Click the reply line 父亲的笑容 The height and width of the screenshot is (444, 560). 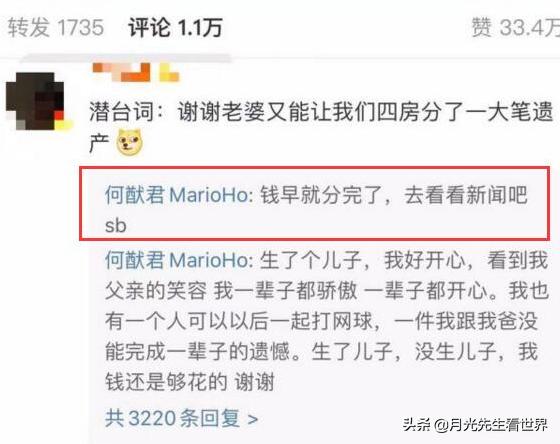[327, 290]
